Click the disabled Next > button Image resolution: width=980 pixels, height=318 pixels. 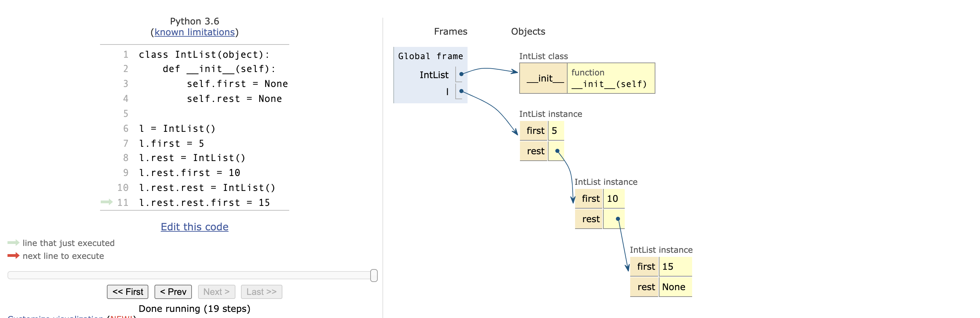216,292
